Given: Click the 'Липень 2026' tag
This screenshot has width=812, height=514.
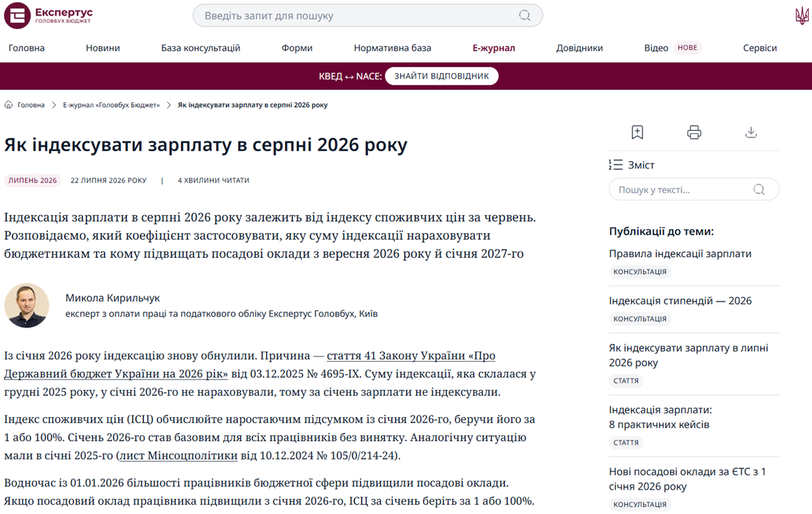Looking at the screenshot, I should pyautogui.click(x=32, y=181).
